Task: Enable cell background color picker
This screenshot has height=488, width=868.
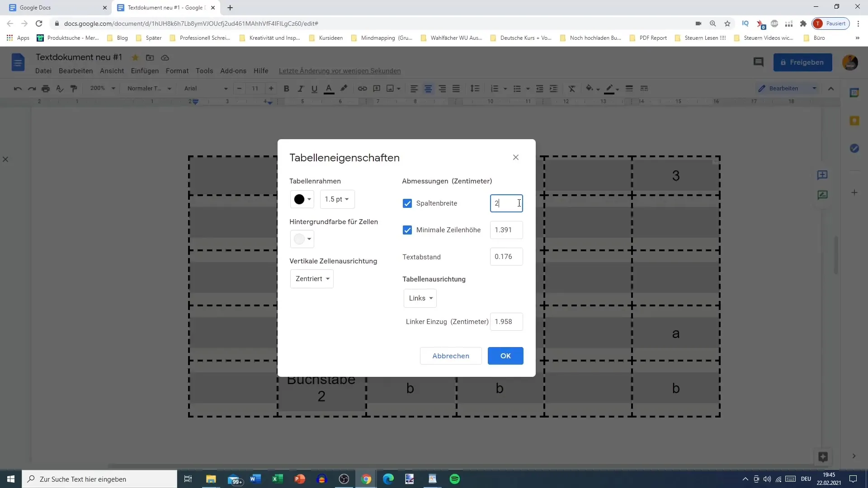Action: [x=302, y=239]
